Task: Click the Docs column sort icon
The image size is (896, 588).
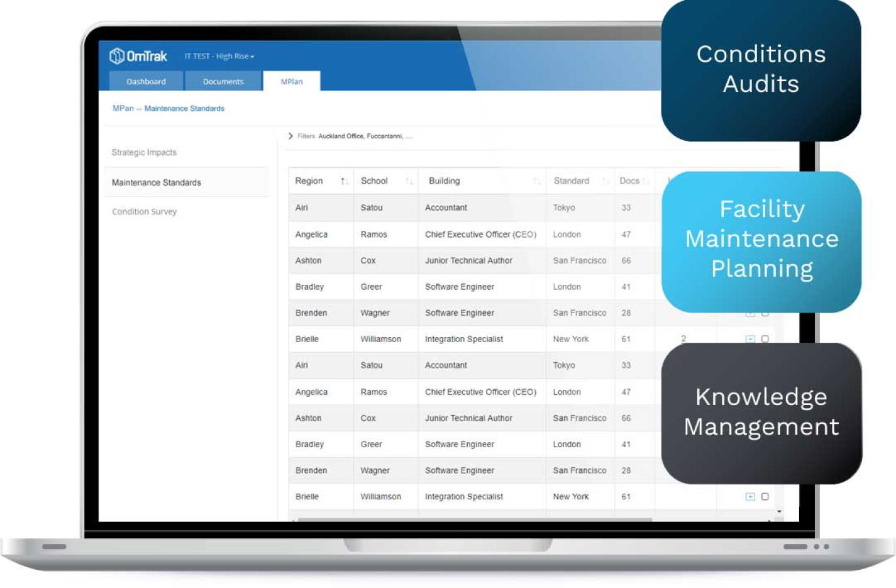Action: (x=645, y=181)
